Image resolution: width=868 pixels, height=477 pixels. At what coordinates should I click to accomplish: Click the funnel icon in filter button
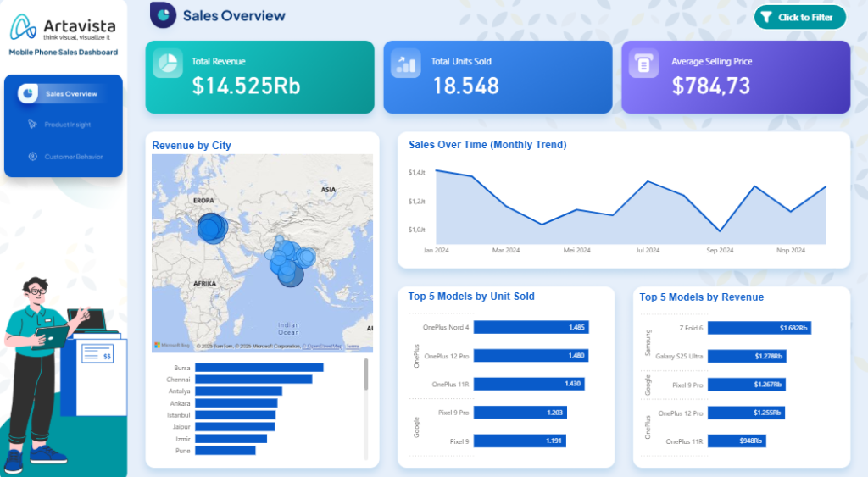(x=766, y=17)
